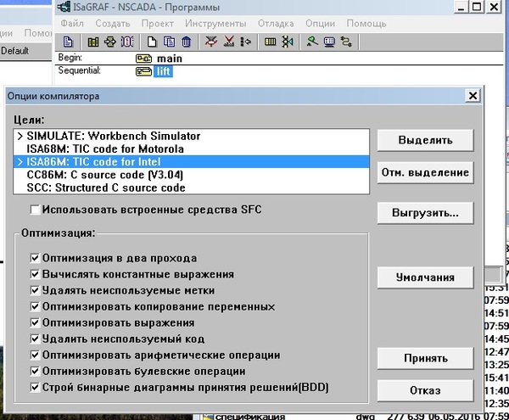Click the trash can delete icon in toolbar

pyautogui.click(x=187, y=41)
